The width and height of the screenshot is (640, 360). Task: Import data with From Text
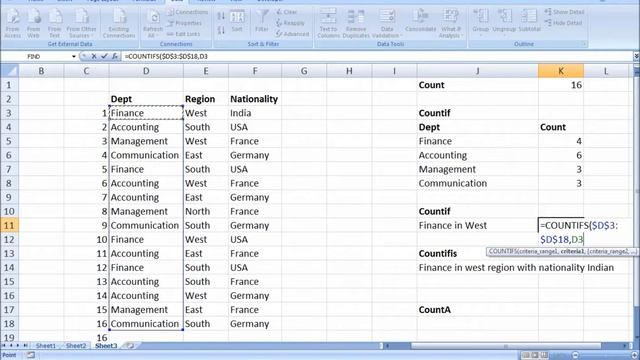tap(54, 24)
